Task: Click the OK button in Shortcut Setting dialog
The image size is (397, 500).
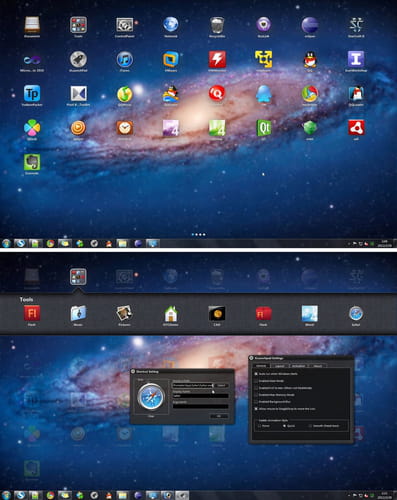Action: [219, 416]
